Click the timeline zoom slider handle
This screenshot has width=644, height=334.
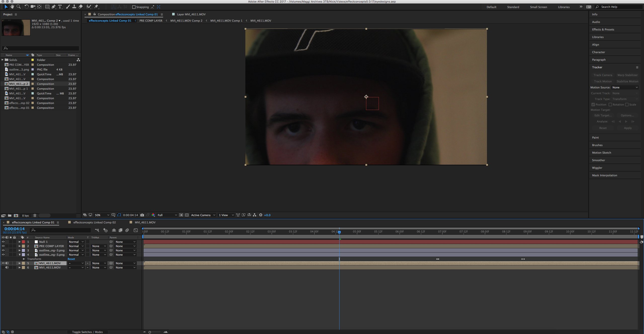[x=150, y=332]
